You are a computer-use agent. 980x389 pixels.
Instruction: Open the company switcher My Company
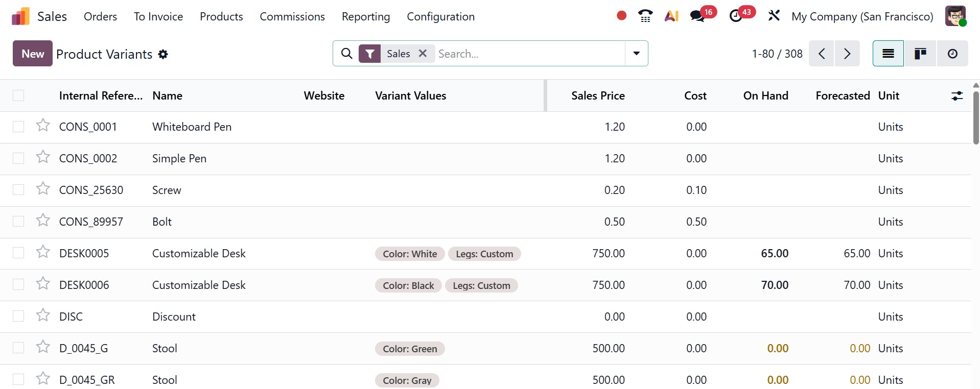click(x=862, y=16)
